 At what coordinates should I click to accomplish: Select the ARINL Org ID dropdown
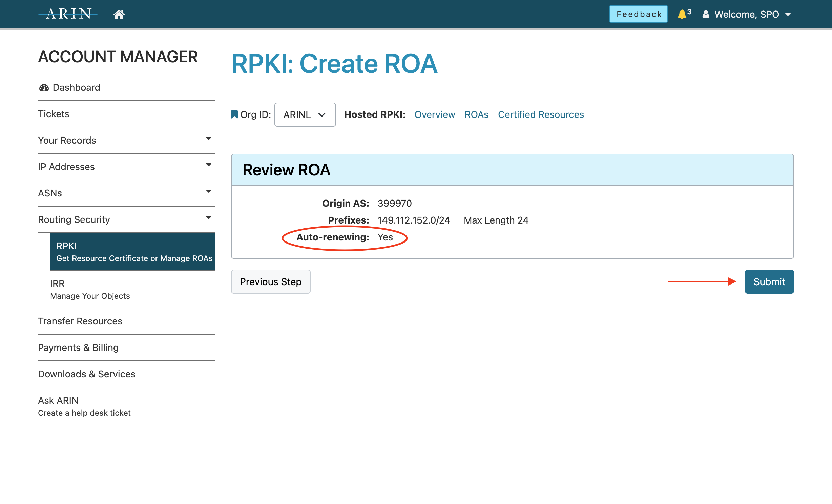[x=305, y=115]
